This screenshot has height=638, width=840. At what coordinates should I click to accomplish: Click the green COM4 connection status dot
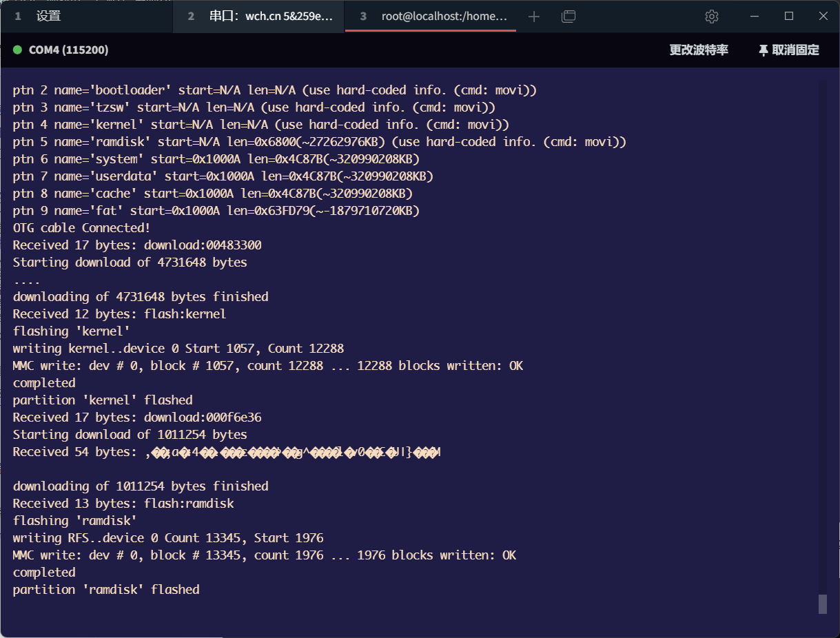[x=17, y=50]
